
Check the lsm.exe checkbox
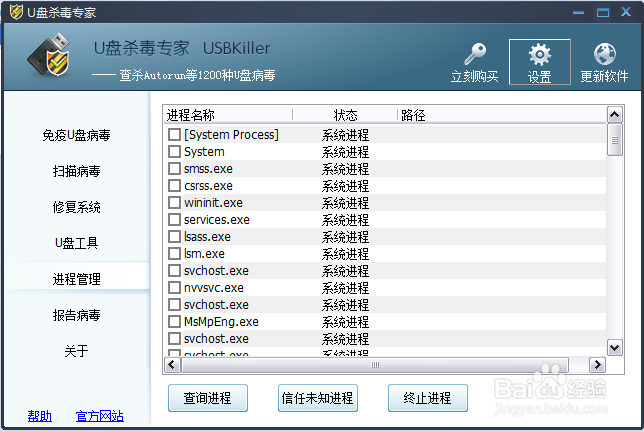[x=175, y=253]
